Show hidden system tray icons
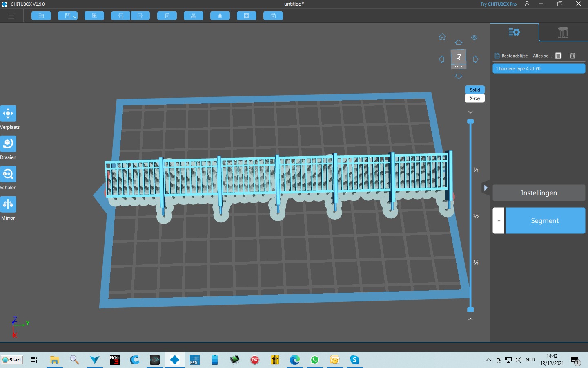This screenshot has height=368, width=588. (x=488, y=360)
